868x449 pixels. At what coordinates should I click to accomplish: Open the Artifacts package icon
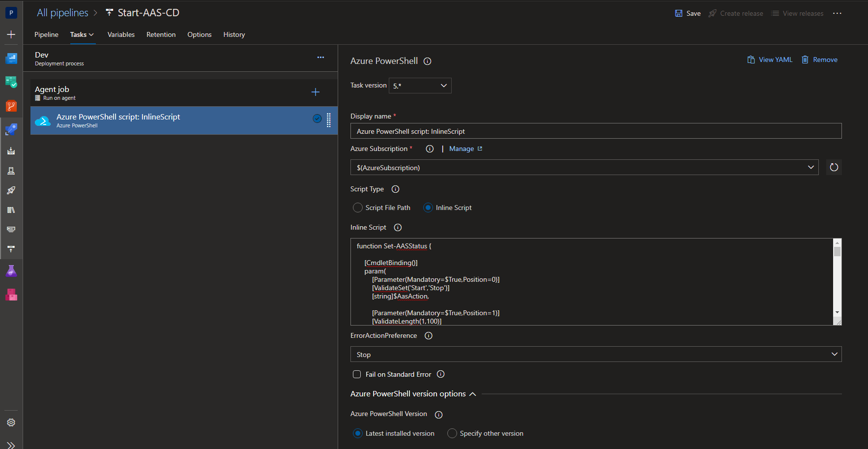point(11,295)
